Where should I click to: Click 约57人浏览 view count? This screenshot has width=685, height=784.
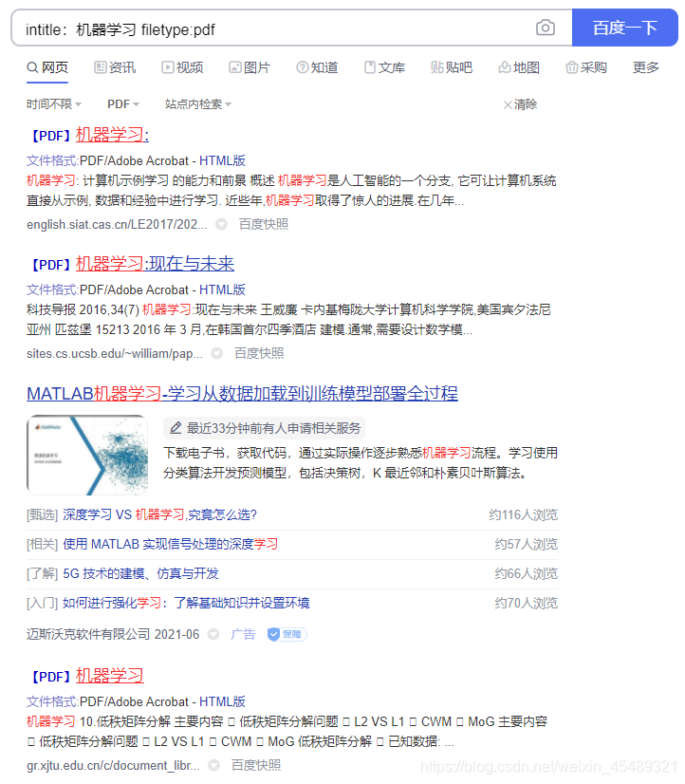[x=527, y=545]
